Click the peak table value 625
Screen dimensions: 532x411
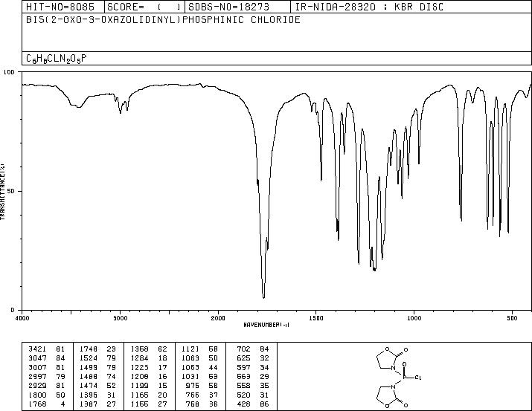(243, 358)
